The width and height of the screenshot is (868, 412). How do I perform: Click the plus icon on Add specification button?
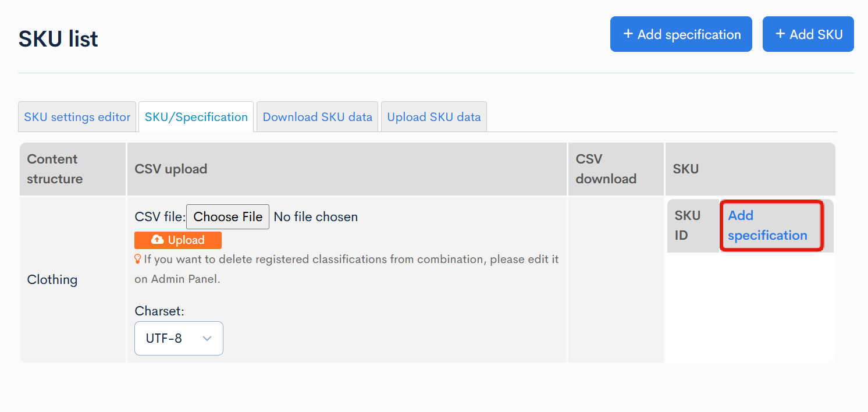click(x=628, y=34)
